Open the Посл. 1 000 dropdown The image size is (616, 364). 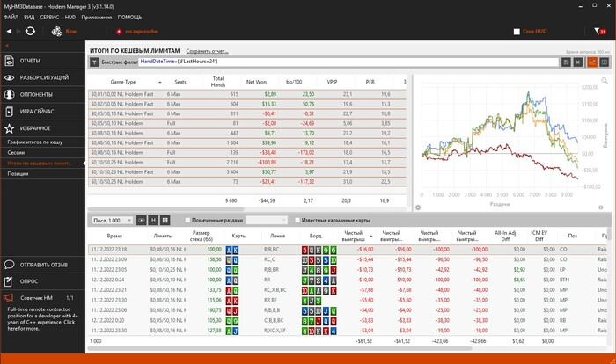pyautogui.click(x=113, y=221)
